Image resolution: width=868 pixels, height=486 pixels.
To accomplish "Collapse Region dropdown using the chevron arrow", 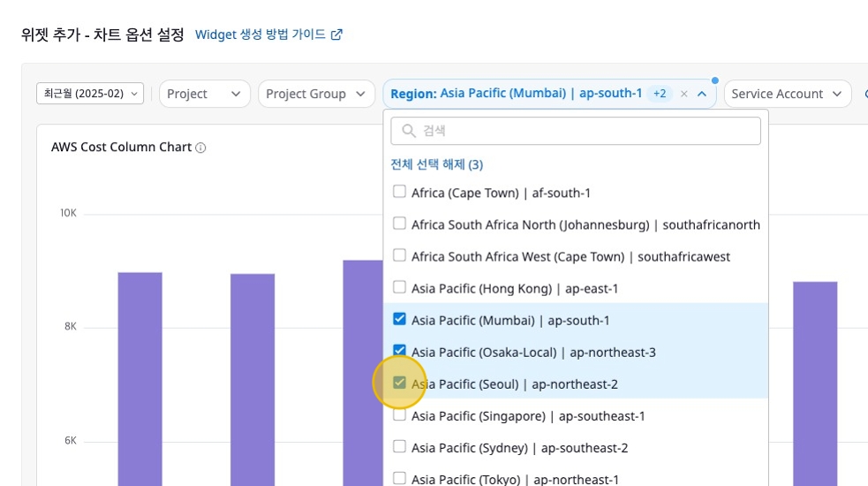I will tap(702, 94).
